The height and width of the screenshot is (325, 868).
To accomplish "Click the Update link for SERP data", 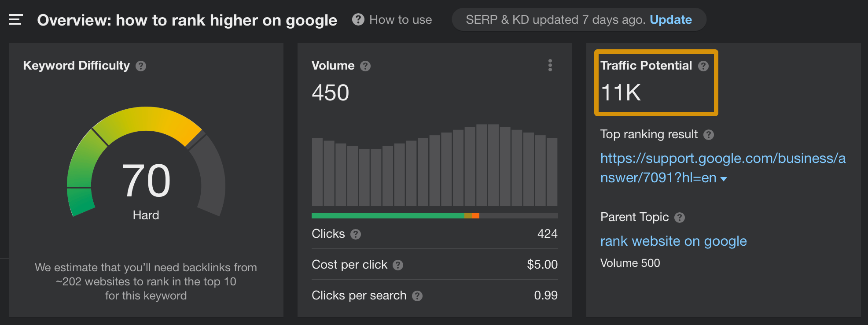I will [x=670, y=20].
